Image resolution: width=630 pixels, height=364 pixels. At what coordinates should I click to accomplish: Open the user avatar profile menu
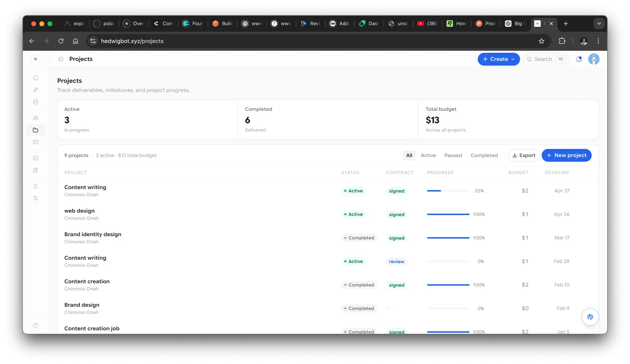(594, 59)
